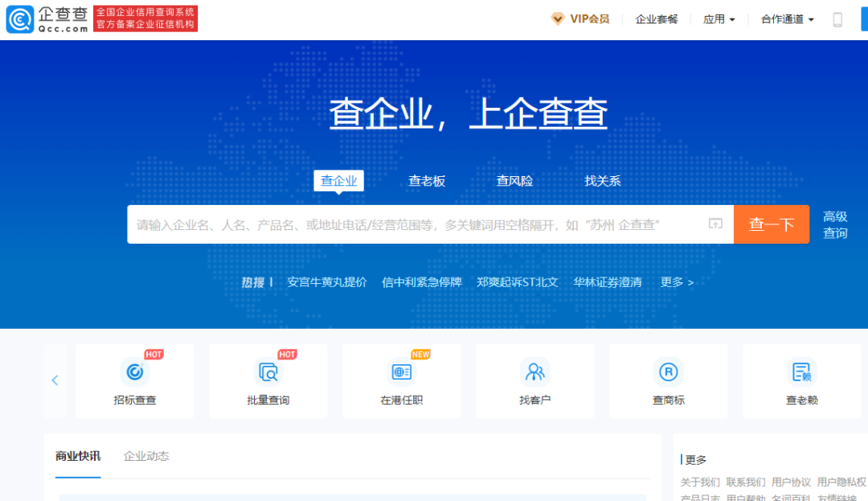
Task: Select the 找客户 people icon
Action: click(x=534, y=372)
